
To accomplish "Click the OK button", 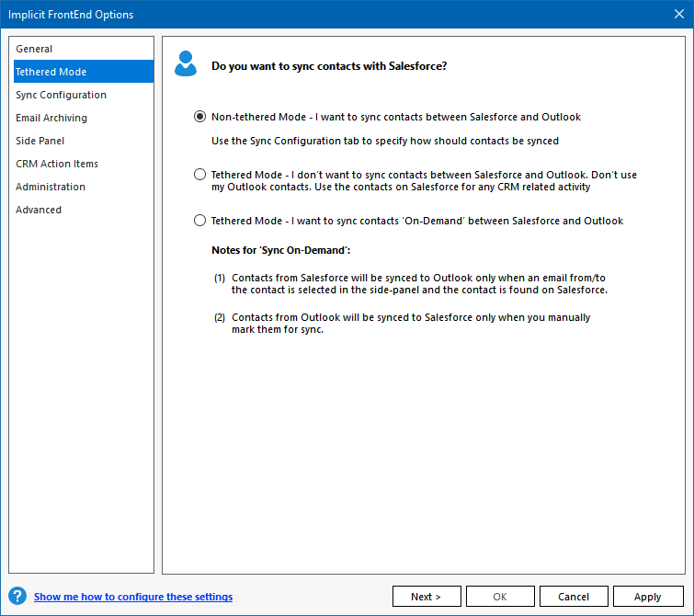I will click(x=500, y=597).
